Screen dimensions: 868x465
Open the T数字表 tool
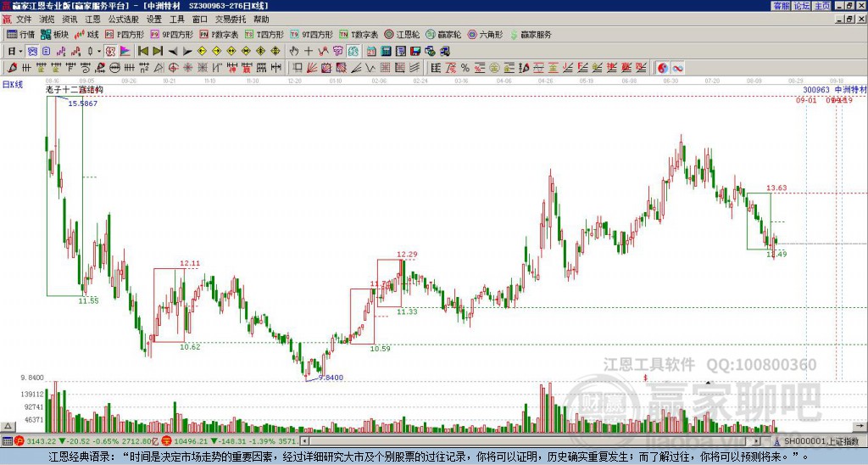coord(359,34)
